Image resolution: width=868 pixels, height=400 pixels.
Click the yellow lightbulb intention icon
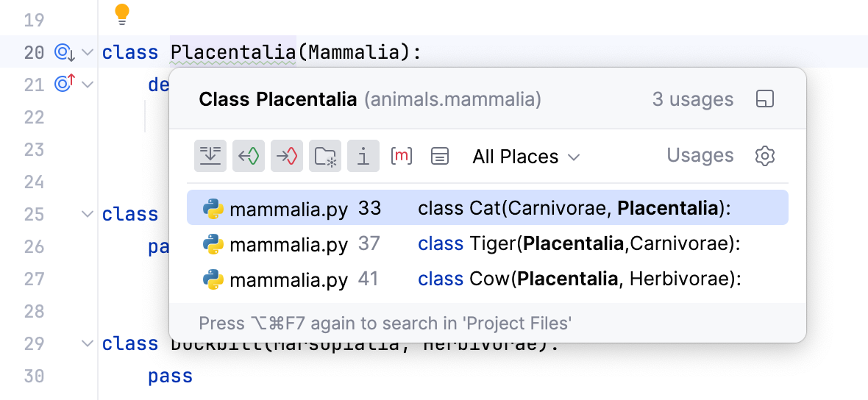(122, 13)
